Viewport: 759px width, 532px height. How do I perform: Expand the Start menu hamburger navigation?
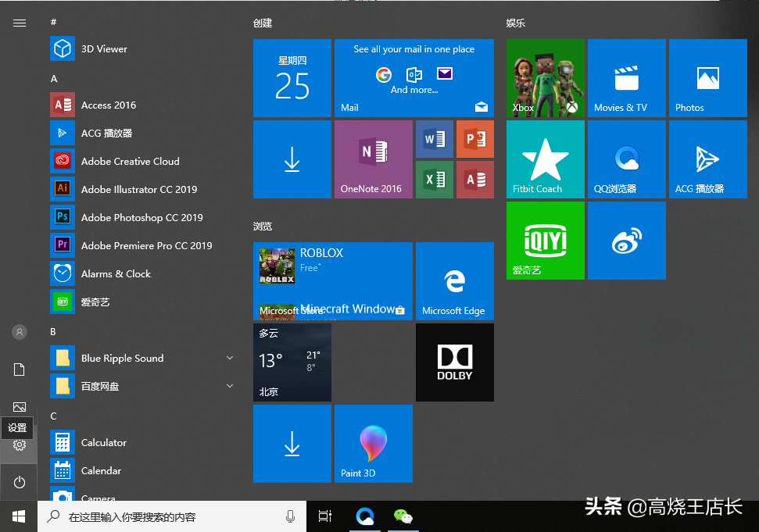[20, 23]
